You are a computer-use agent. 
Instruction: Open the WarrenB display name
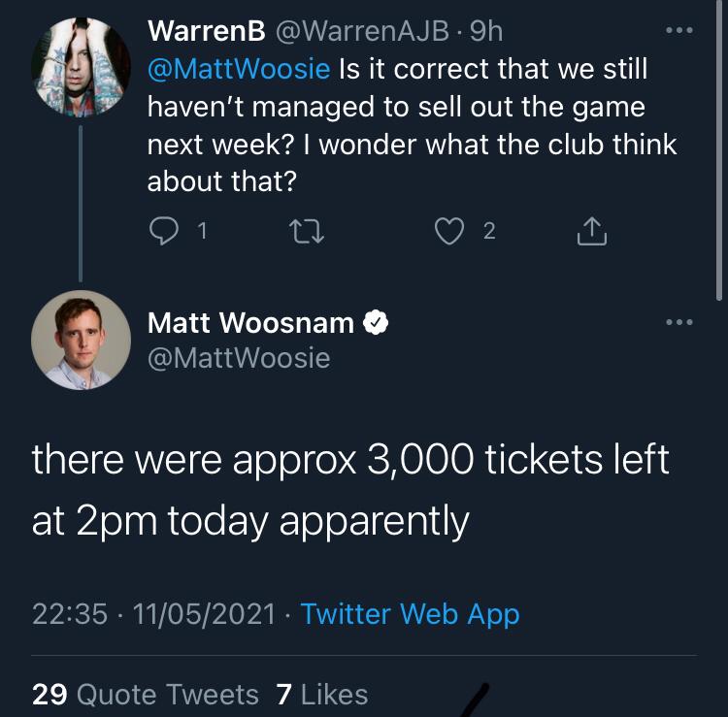[x=206, y=30]
